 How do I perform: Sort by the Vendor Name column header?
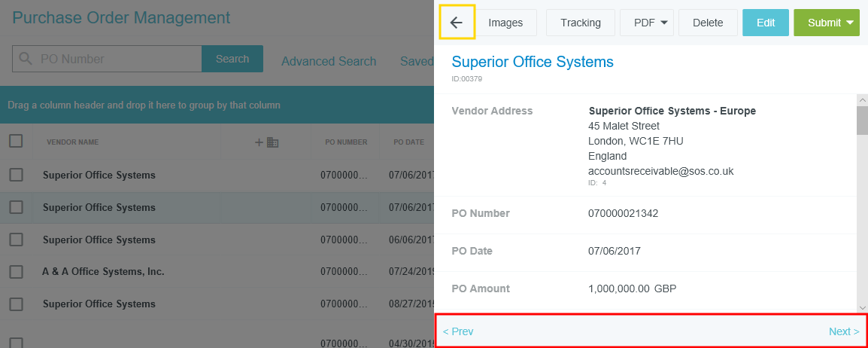pos(72,142)
